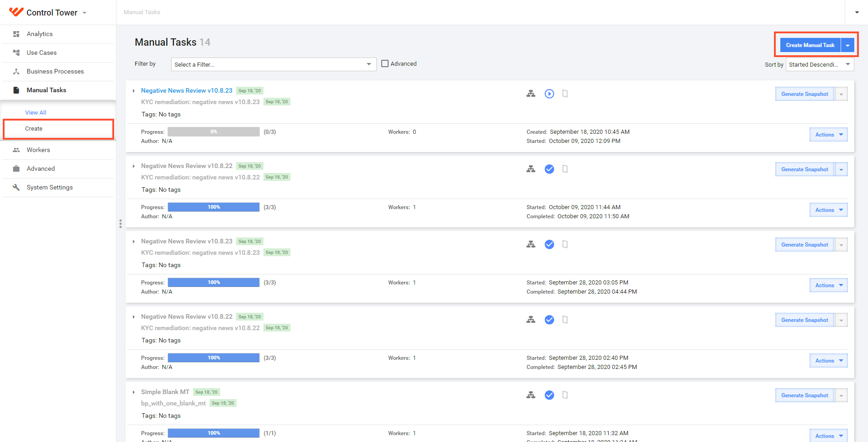Expand the first Negative News Review v10.8.23 row
Viewport: 868px width, 442px height.
click(133, 91)
